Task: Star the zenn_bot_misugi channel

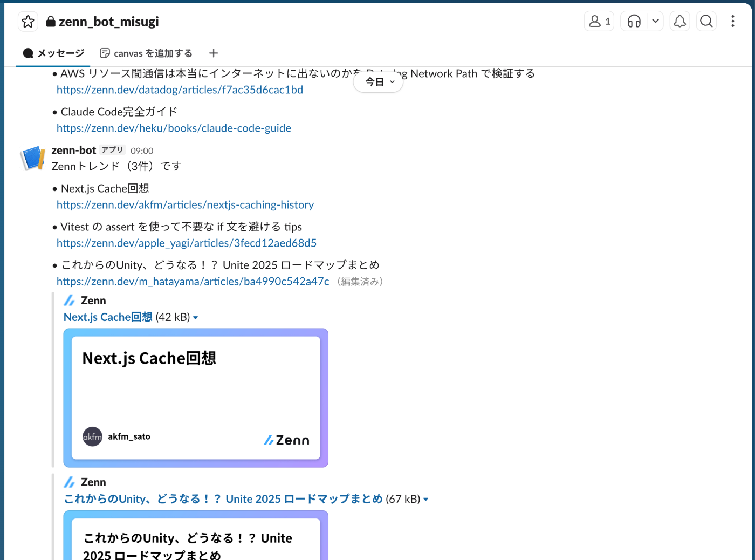Action: pos(28,22)
